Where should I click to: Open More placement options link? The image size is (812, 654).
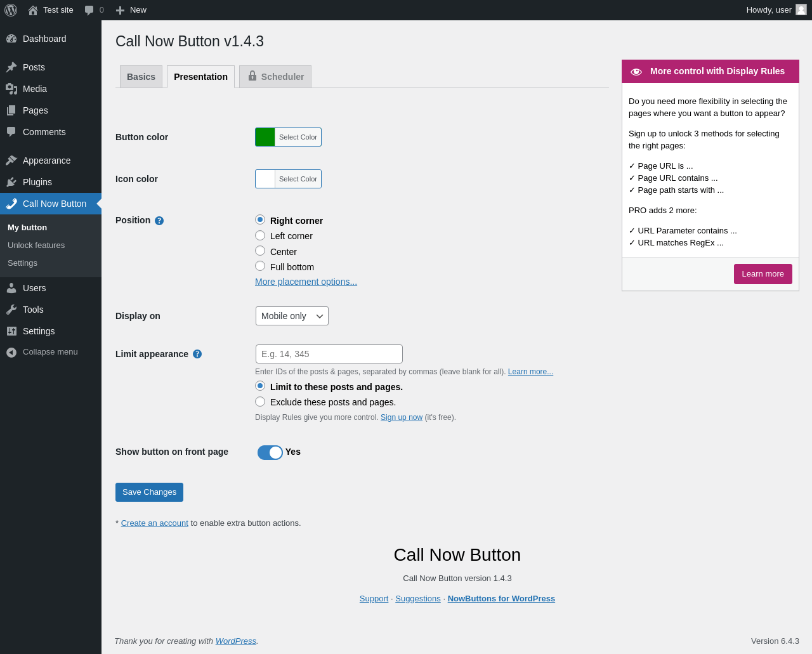[306, 282]
